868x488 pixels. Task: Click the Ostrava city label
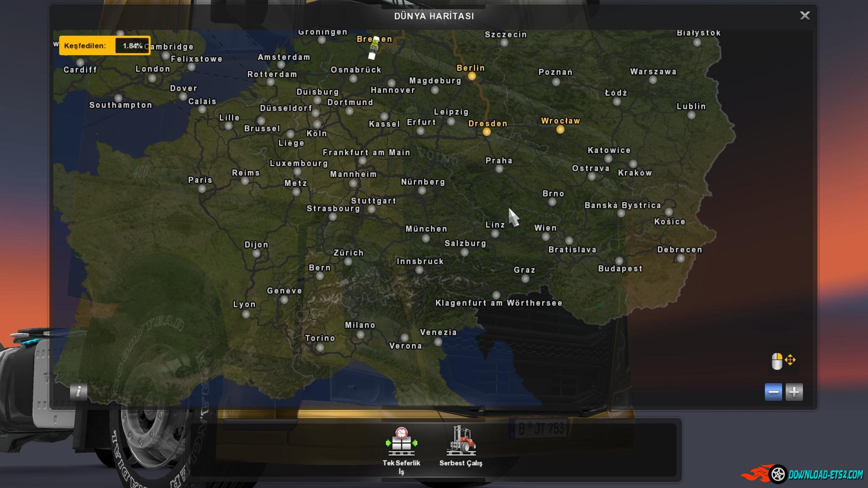pos(590,169)
